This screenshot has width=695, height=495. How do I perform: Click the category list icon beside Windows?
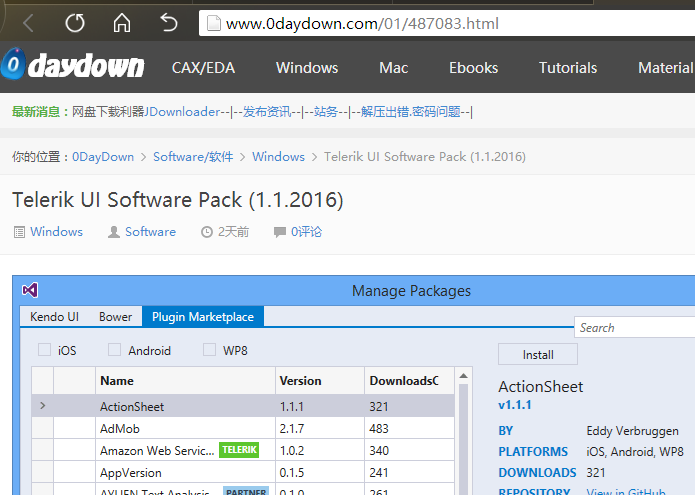19,232
